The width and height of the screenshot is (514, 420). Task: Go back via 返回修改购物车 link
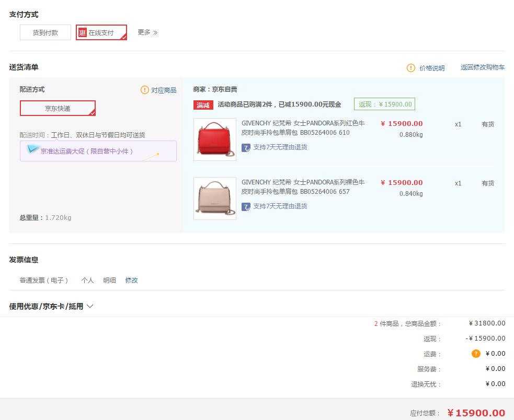point(483,67)
